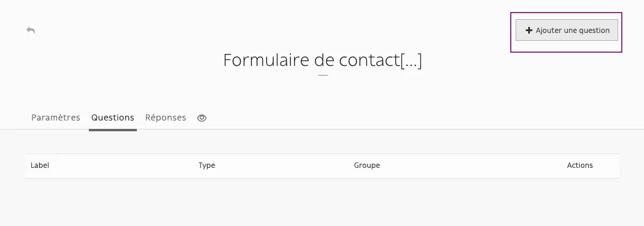
Task: Click the back arrow icon
Action: [x=31, y=31]
